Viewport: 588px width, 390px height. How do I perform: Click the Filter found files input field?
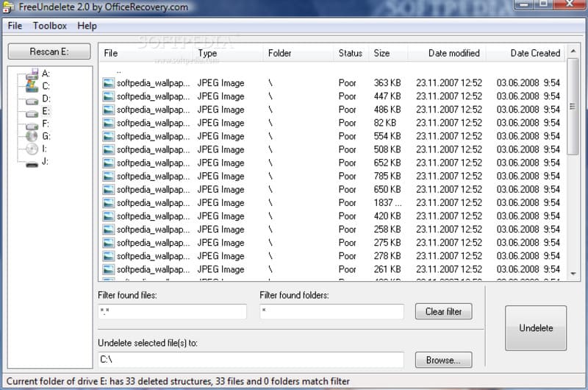(172, 312)
